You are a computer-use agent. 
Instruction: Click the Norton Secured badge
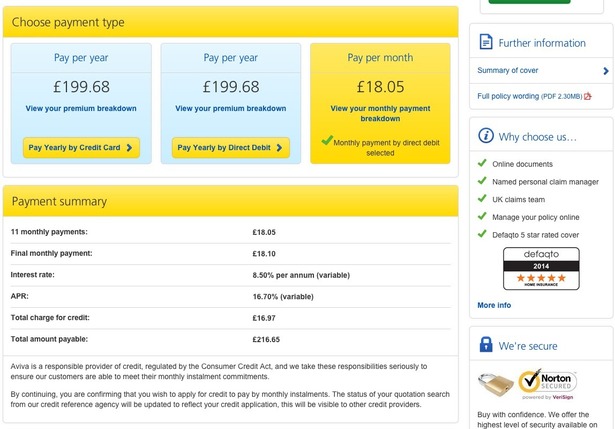click(x=545, y=385)
